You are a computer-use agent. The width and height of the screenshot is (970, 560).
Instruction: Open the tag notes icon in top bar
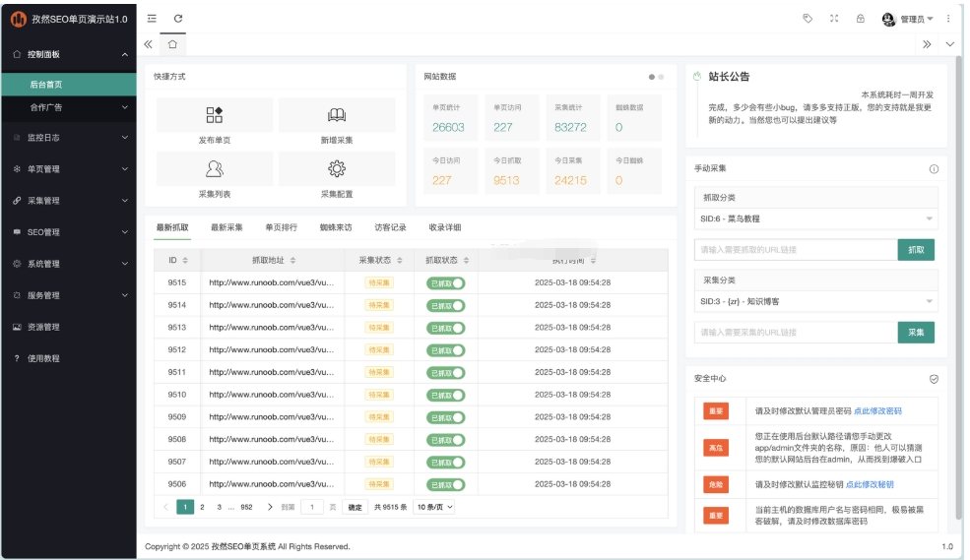coord(808,19)
